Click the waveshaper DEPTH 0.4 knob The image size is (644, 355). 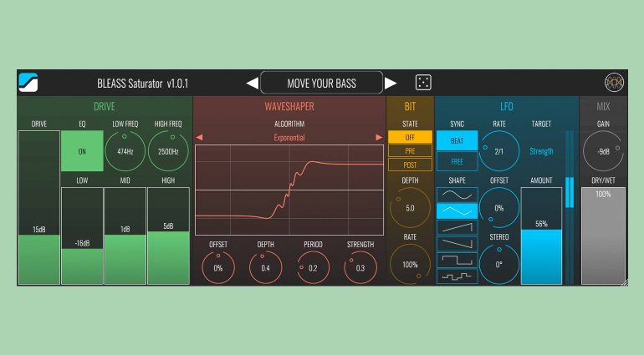click(265, 268)
